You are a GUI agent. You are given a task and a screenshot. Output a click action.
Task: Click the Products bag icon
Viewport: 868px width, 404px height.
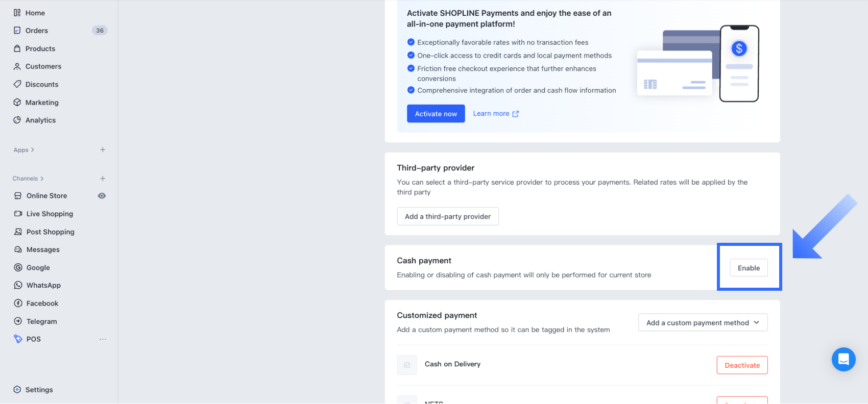click(x=17, y=48)
